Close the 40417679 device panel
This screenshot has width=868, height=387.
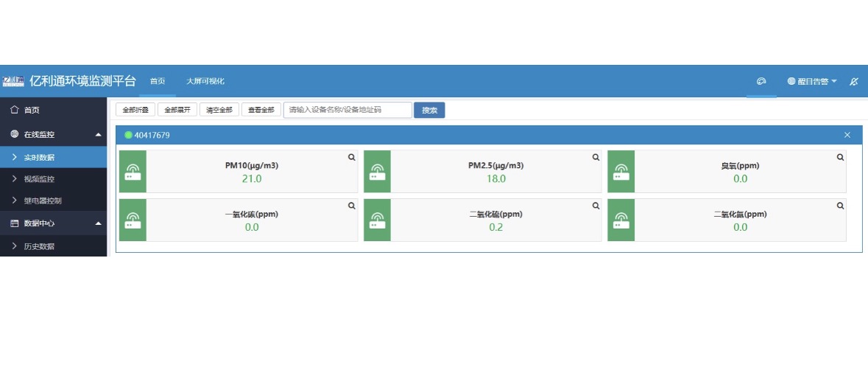click(847, 135)
